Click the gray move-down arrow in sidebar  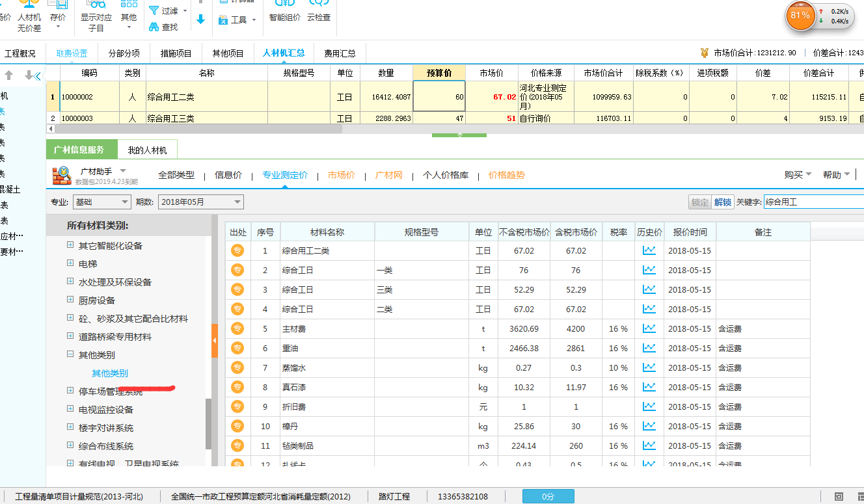(x=28, y=75)
